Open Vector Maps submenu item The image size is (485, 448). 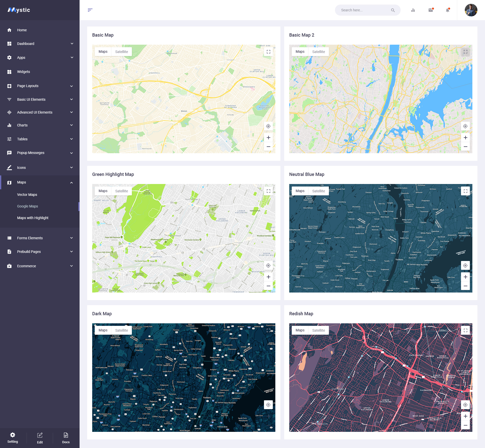point(27,195)
